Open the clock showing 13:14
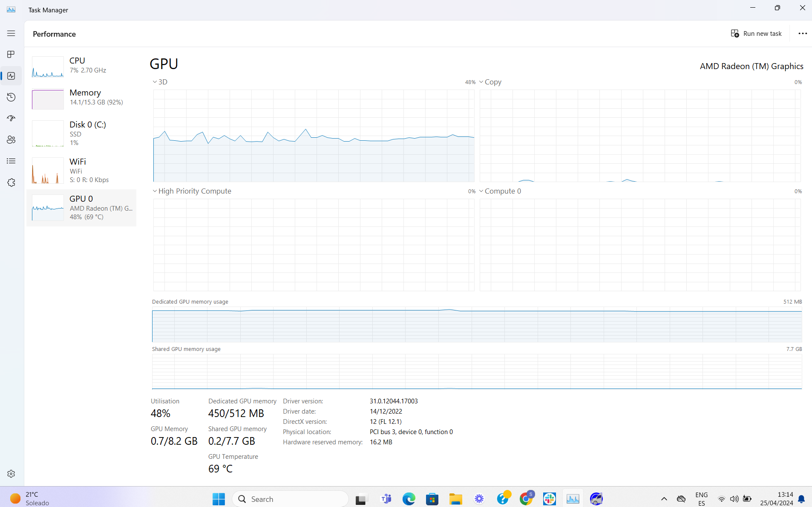The image size is (812, 507). click(777, 499)
